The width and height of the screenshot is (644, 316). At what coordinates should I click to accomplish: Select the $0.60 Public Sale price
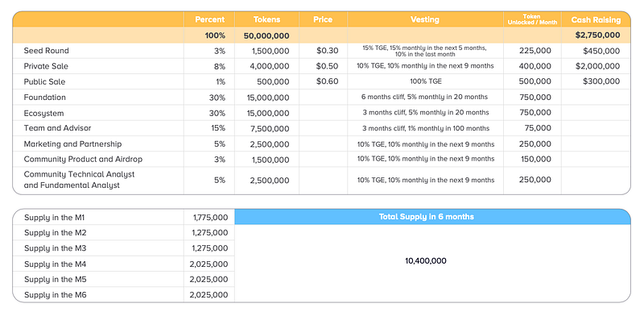coord(328,81)
